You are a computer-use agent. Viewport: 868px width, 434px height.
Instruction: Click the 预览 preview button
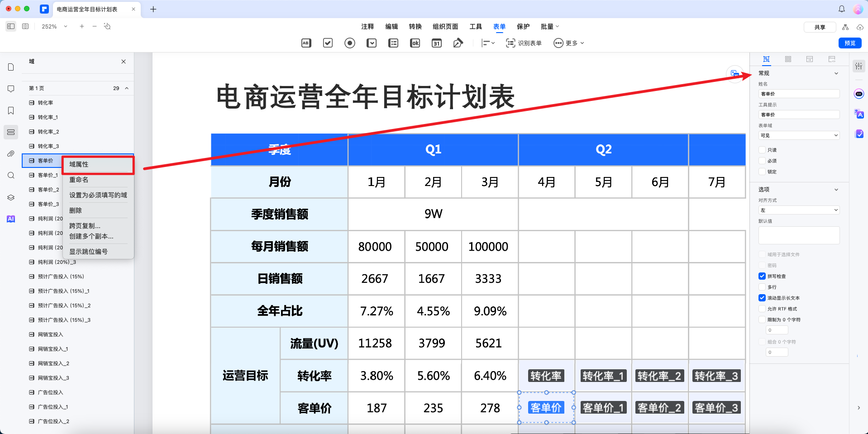849,43
